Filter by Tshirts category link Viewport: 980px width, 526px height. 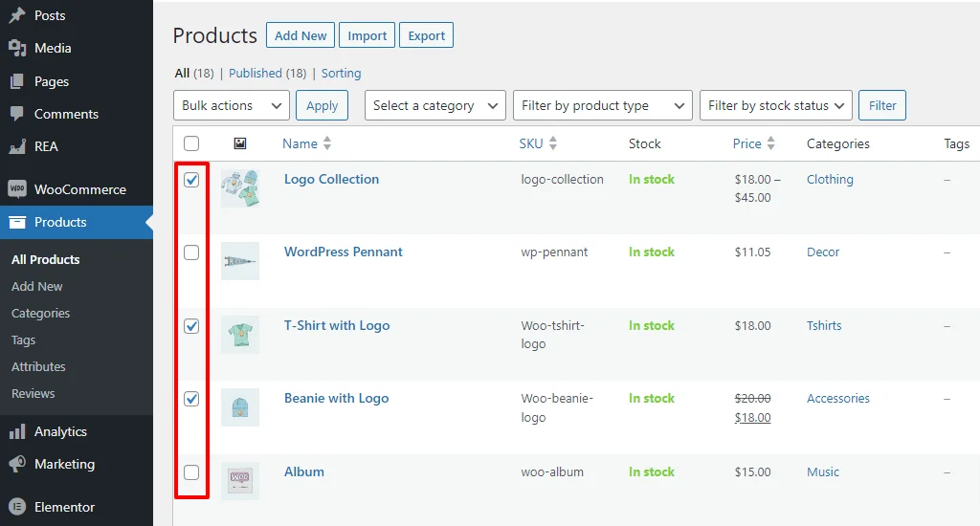pyautogui.click(x=824, y=325)
